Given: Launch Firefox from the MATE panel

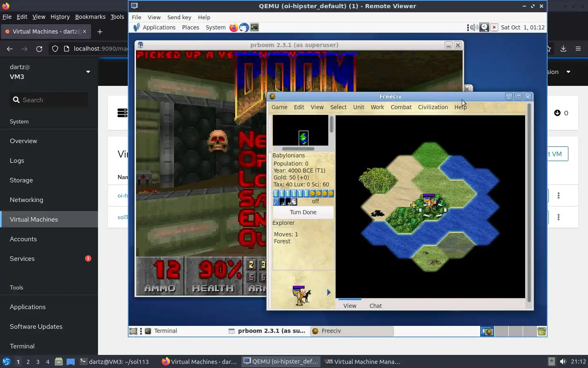Looking at the screenshot, I should click(x=234, y=27).
